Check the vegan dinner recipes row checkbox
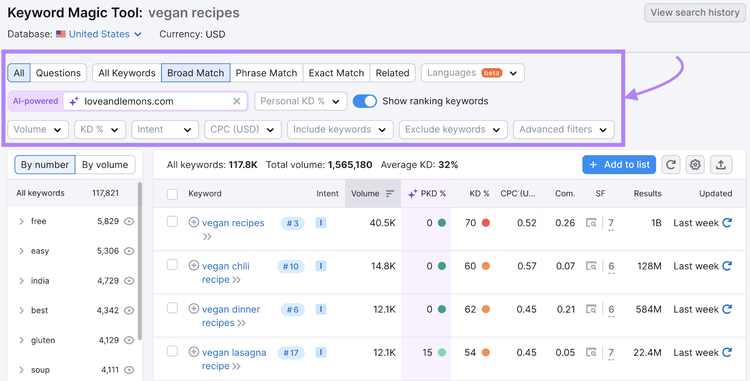 tap(172, 308)
